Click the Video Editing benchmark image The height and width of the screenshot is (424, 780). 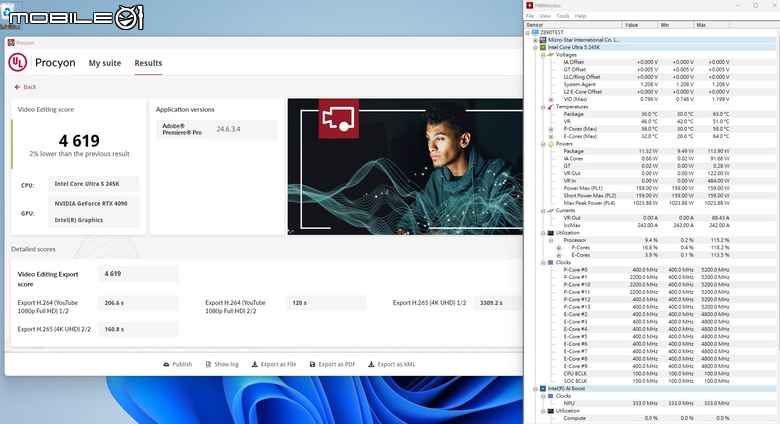click(405, 167)
